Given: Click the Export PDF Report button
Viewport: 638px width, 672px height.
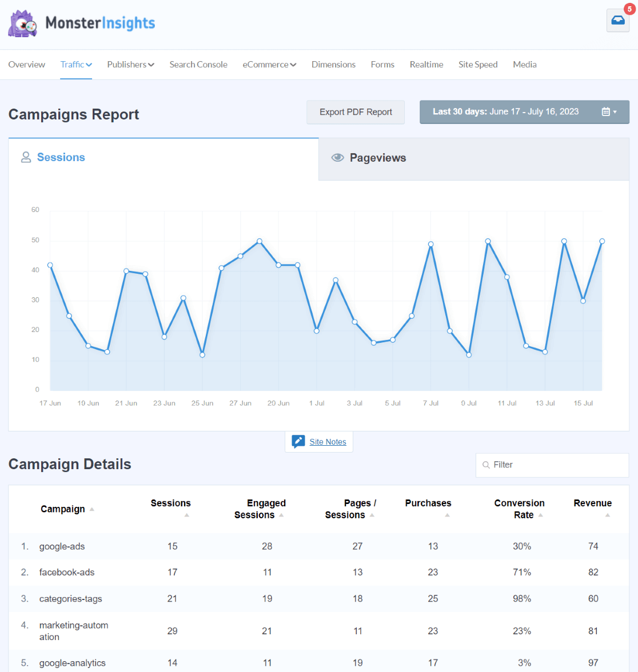Looking at the screenshot, I should pos(356,112).
